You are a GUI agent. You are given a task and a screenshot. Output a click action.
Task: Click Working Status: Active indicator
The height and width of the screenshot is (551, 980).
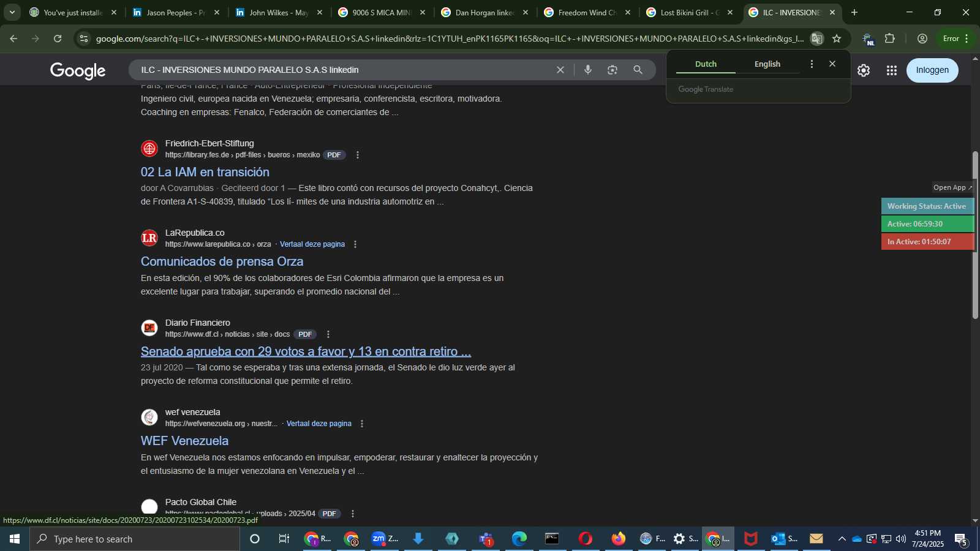[x=927, y=206]
